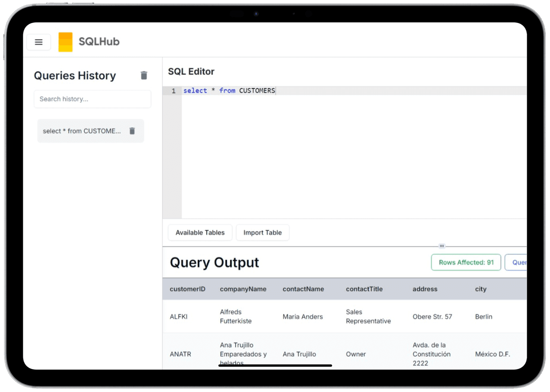Select the Maria Anders cell

click(x=303, y=317)
